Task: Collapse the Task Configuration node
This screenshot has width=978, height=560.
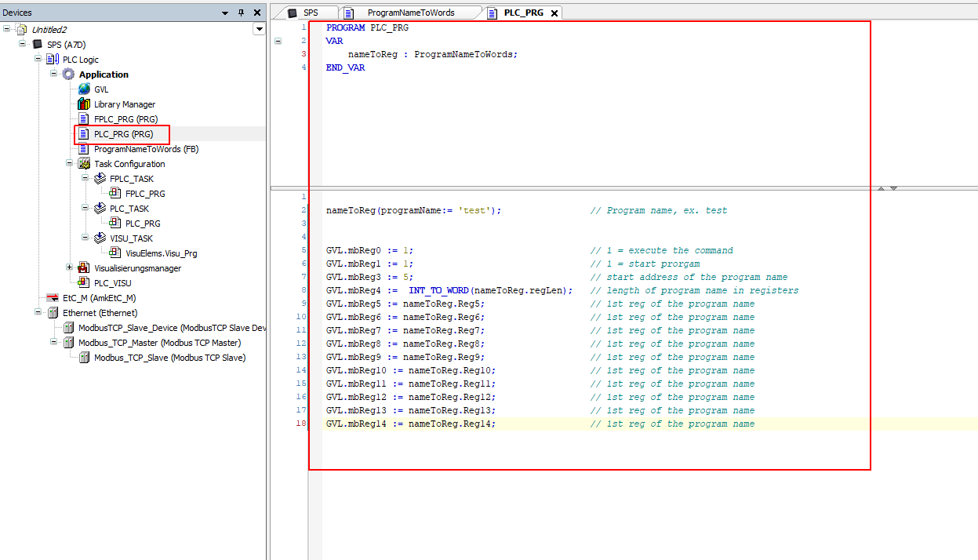Action: [71, 163]
